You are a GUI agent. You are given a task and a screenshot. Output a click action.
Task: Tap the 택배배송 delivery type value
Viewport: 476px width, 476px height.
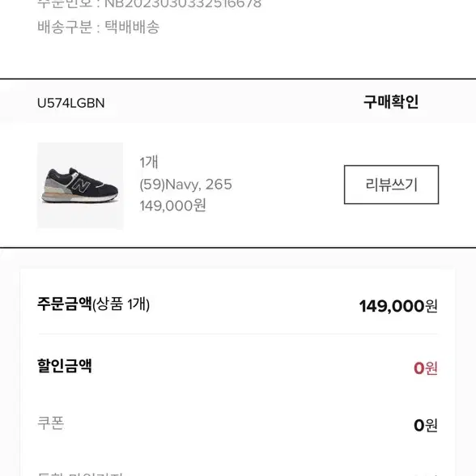click(132, 27)
